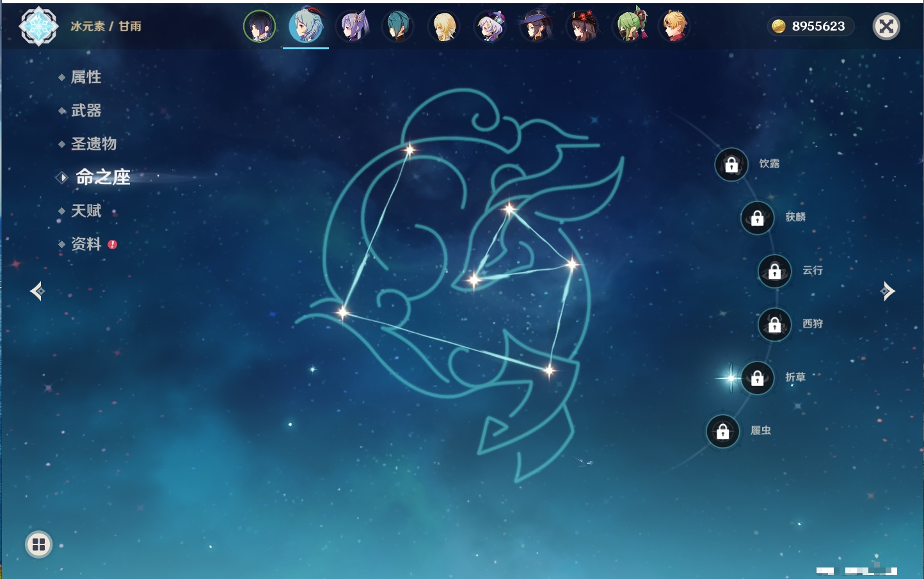Go to previous character with left arrow
This screenshot has width=924, height=579.
tap(37, 291)
